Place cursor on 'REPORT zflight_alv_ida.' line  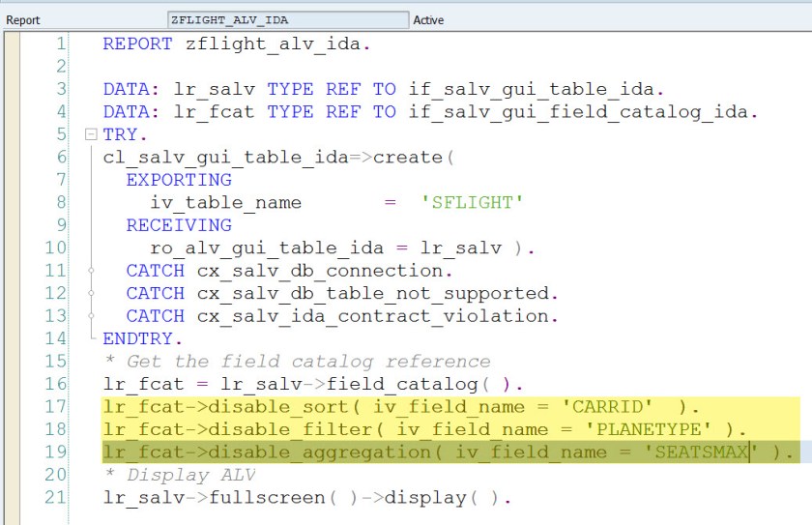coord(236,44)
